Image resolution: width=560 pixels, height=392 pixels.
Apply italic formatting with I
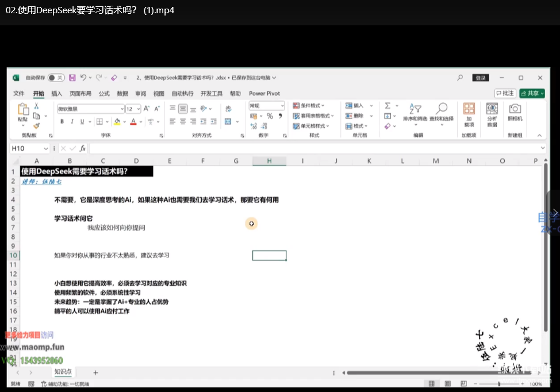72,122
